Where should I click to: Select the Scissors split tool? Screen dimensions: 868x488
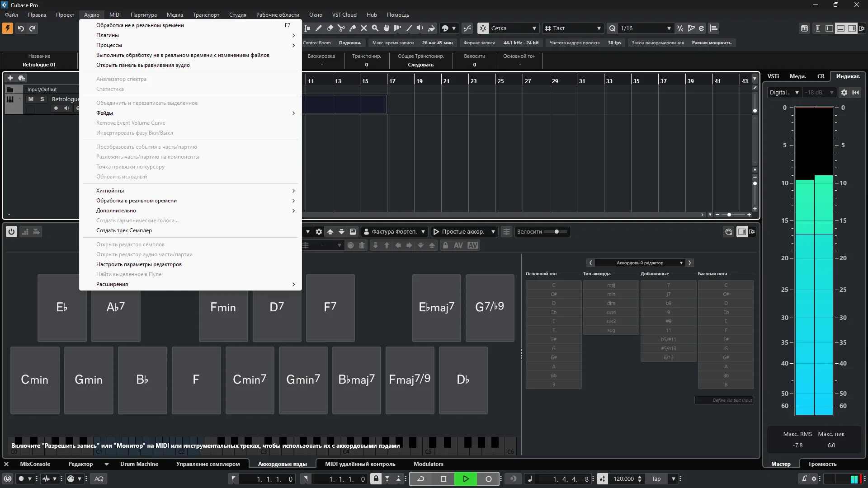coord(341,28)
